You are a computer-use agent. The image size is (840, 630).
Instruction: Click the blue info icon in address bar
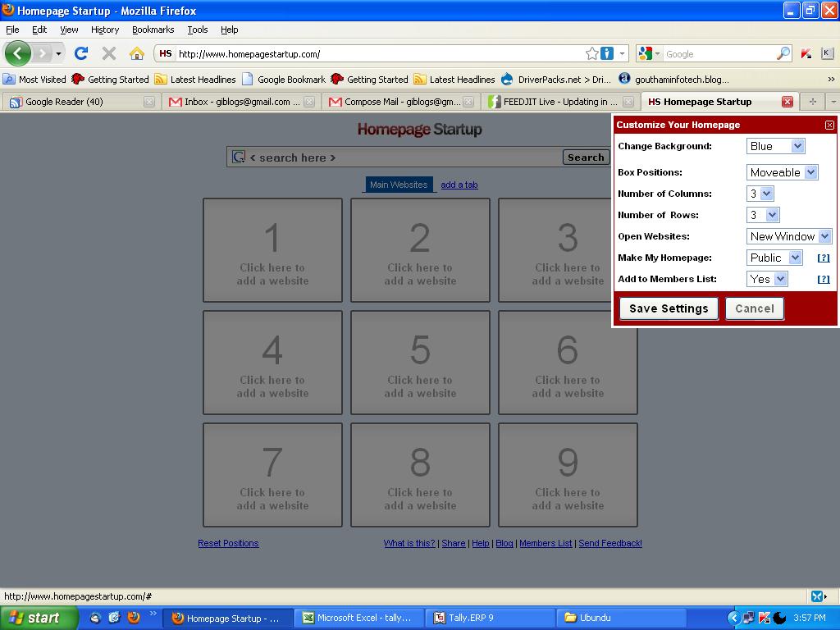606,53
